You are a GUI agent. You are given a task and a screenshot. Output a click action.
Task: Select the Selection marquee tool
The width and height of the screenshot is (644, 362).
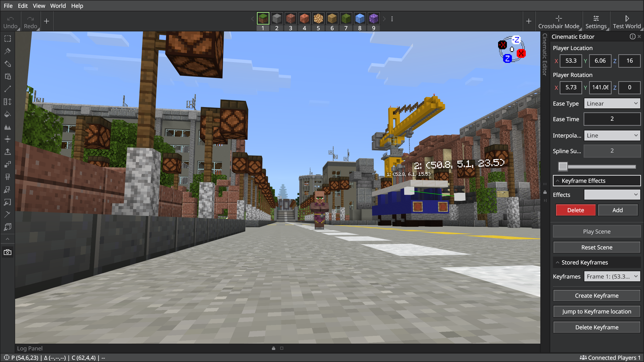[x=8, y=39]
